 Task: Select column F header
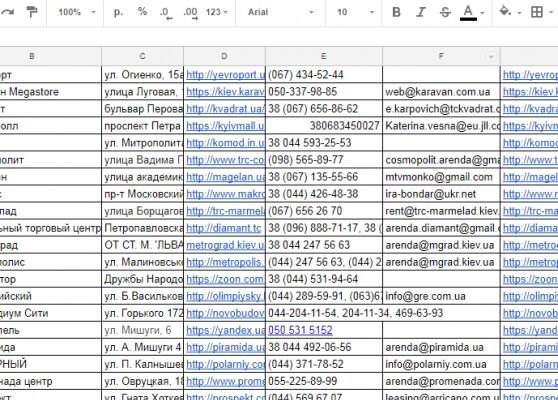(x=441, y=56)
